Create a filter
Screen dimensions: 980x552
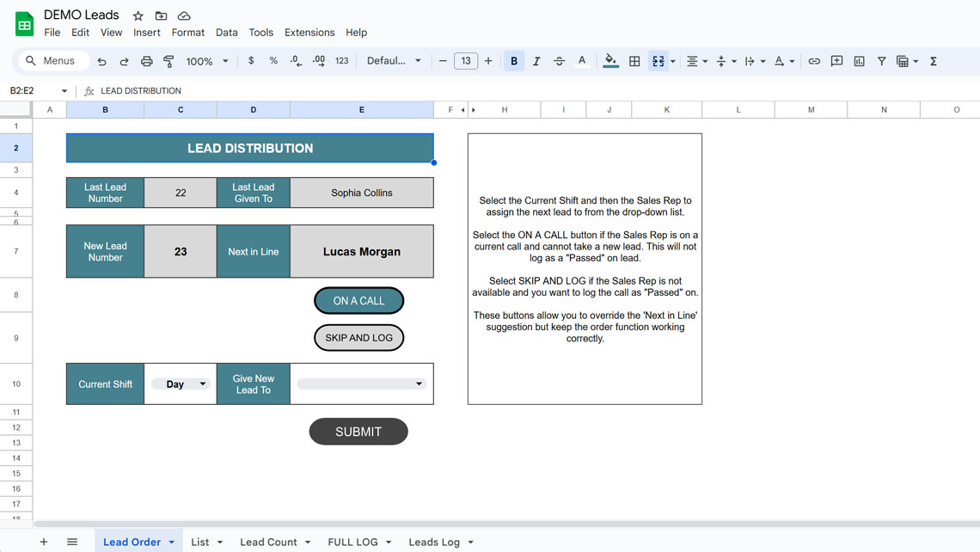pyautogui.click(x=881, y=61)
